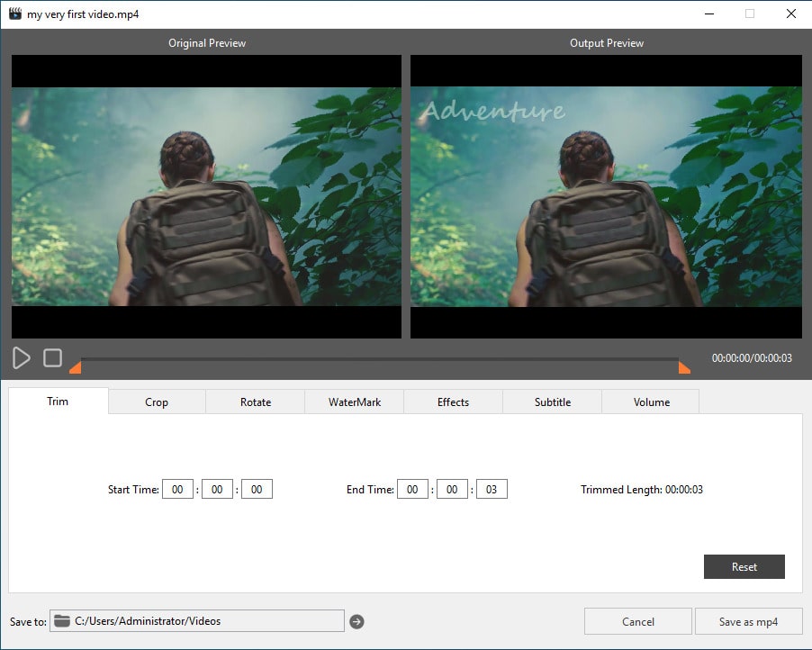Go to the Effects tab
The image size is (812, 650).
tap(454, 402)
